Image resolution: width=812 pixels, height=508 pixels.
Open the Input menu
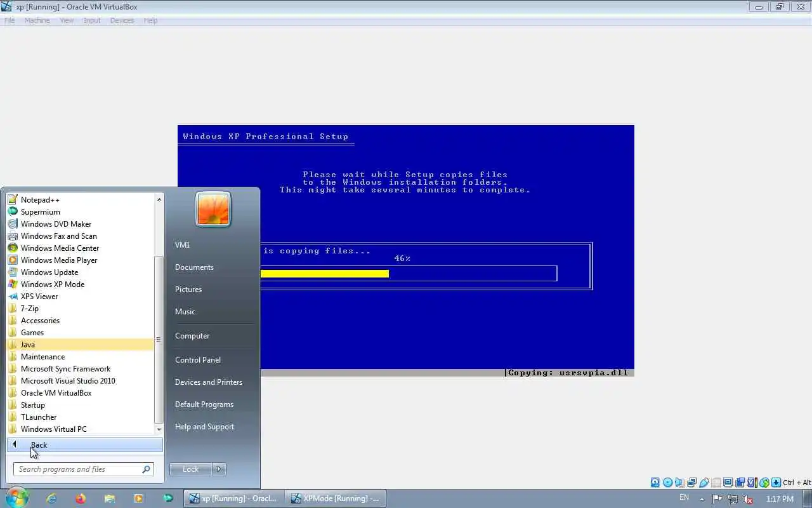point(92,20)
